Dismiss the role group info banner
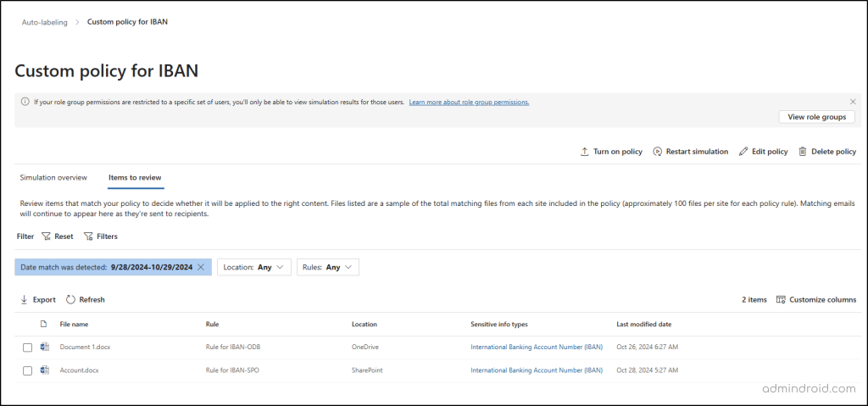This screenshot has height=406, width=868. (x=853, y=102)
